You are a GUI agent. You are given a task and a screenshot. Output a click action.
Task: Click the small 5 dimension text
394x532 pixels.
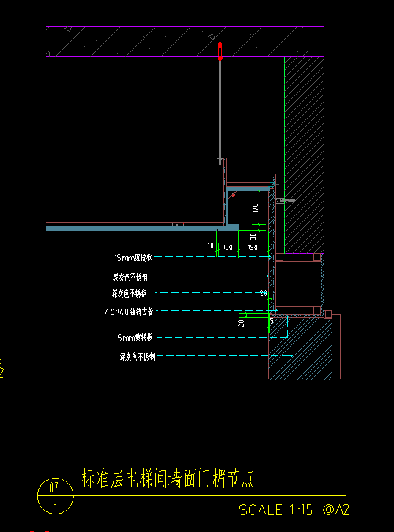tap(272, 321)
